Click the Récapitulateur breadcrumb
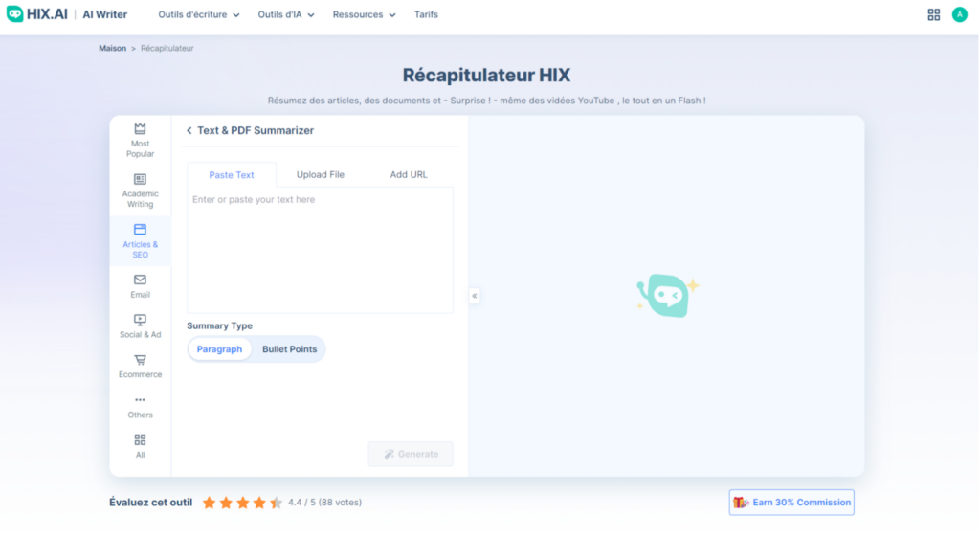This screenshot has width=980, height=538. [167, 48]
